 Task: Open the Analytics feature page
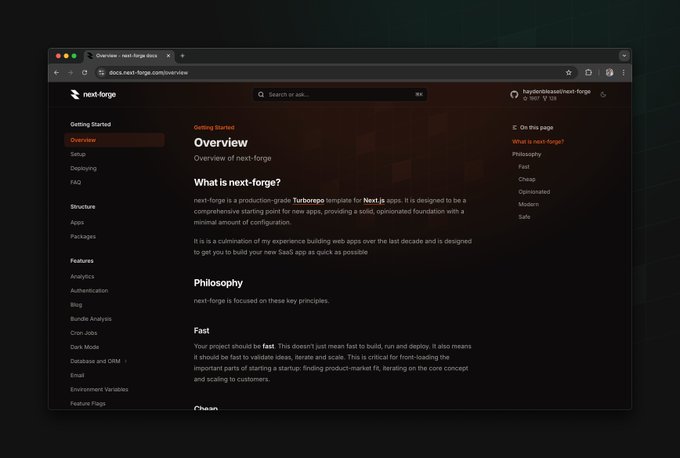coord(82,276)
